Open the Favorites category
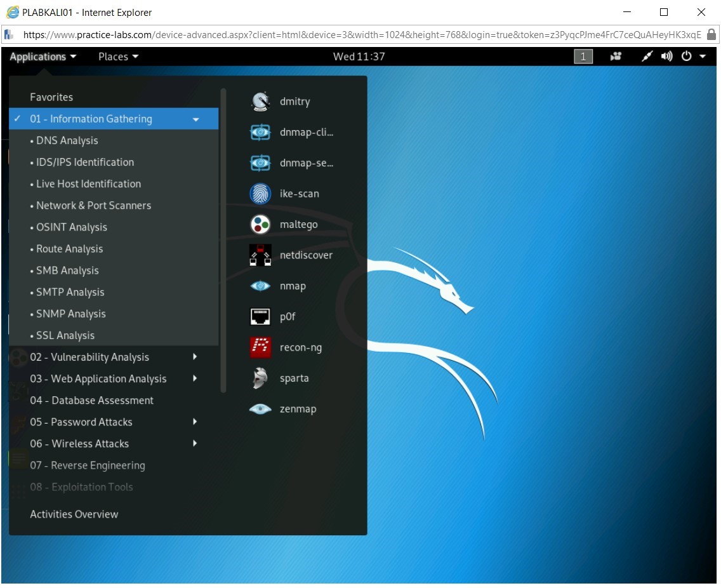Screen dimensions: 721x588 pyautogui.click(x=51, y=97)
